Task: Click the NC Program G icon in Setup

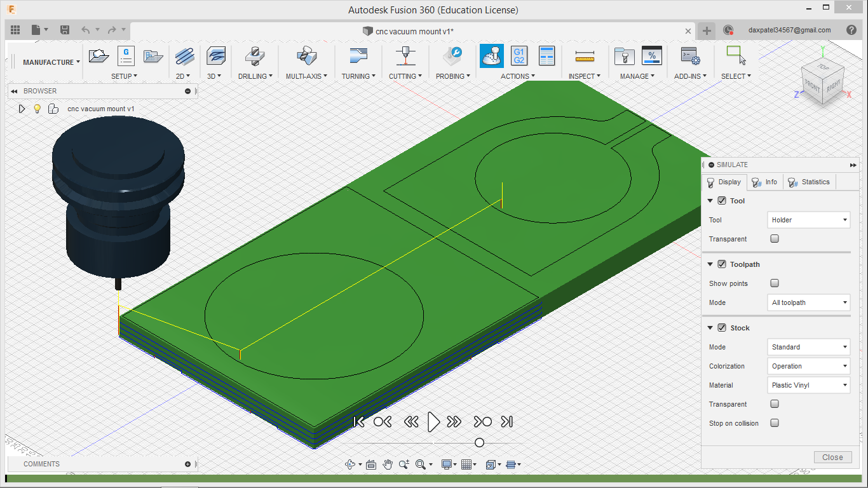Action: pyautogui.click(x=126, y=56)
